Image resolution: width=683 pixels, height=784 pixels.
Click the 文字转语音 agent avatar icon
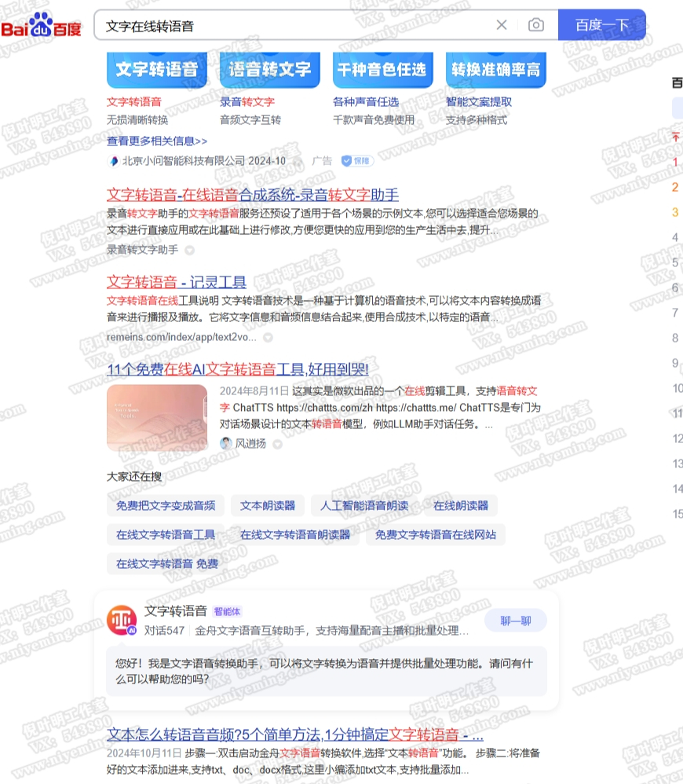point(122,620)
